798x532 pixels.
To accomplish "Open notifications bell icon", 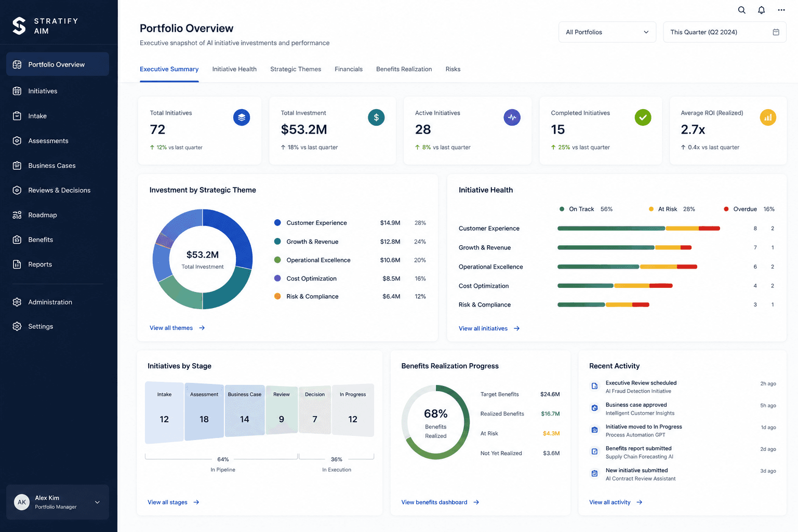I will click(x=761, y=10).
